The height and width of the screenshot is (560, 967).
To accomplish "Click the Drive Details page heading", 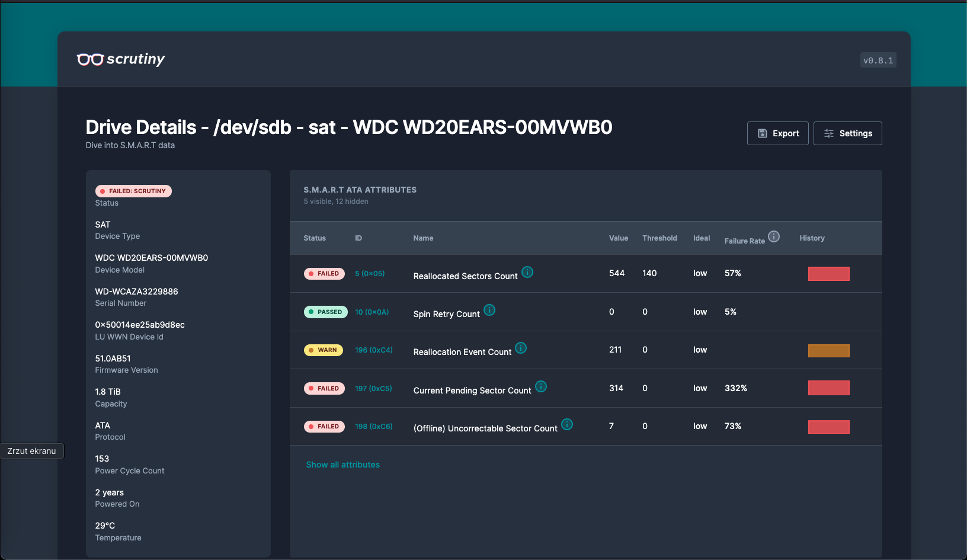I will [349, 127].
